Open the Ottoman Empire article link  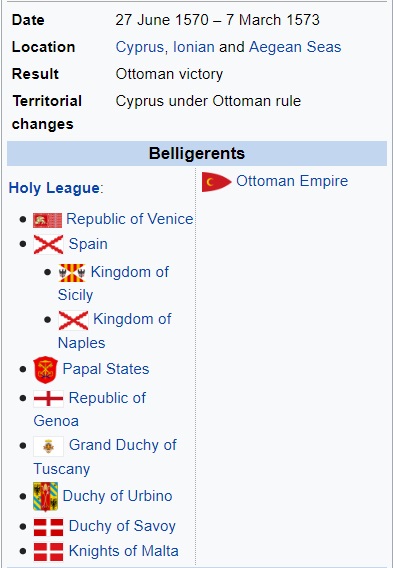(292, 181)
